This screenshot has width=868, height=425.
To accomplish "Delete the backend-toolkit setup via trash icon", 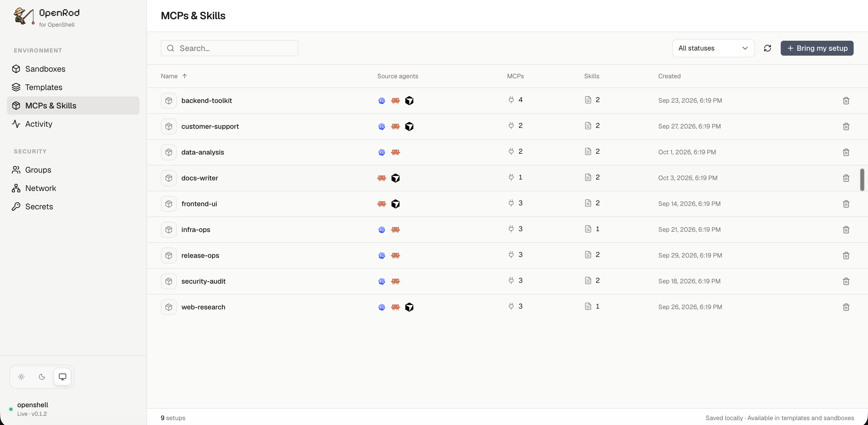I will [x=846, y=101].
